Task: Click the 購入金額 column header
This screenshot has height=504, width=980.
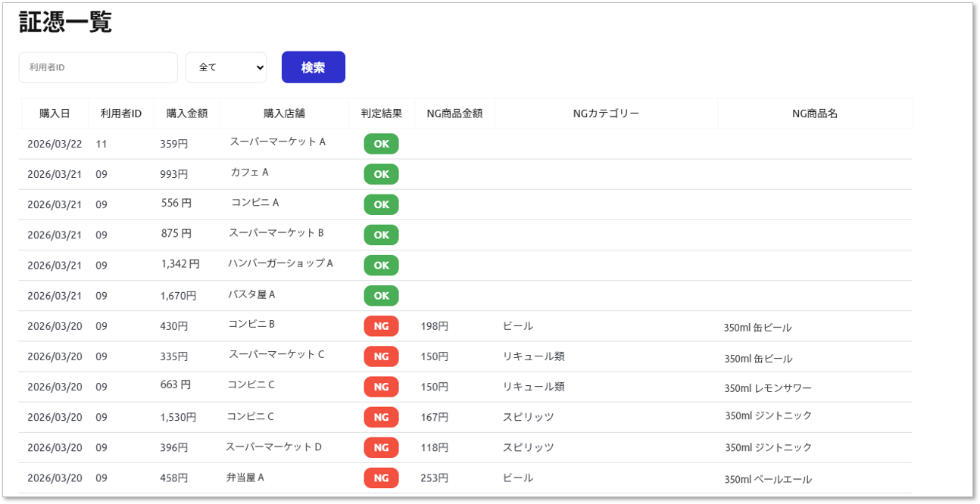Action: [x=187, y=114]
